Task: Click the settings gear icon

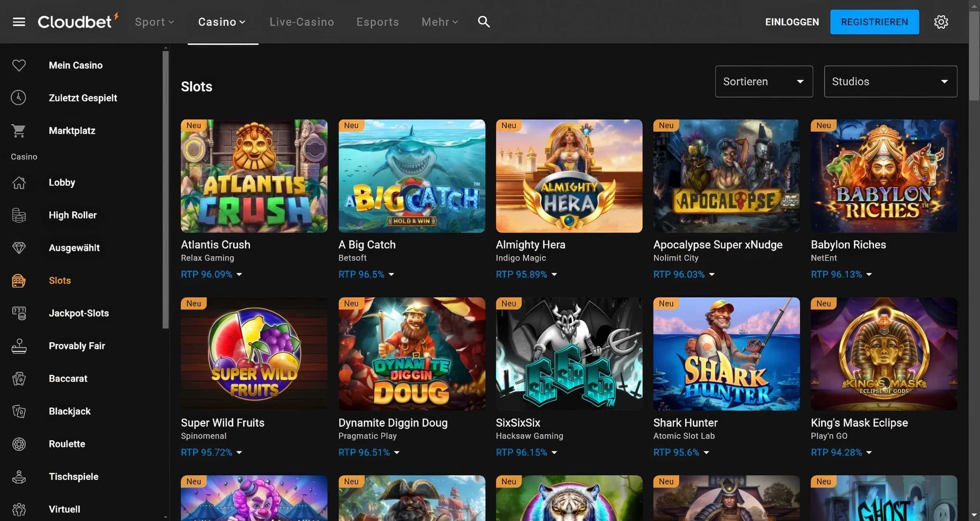Action: (x=941, y=21)
